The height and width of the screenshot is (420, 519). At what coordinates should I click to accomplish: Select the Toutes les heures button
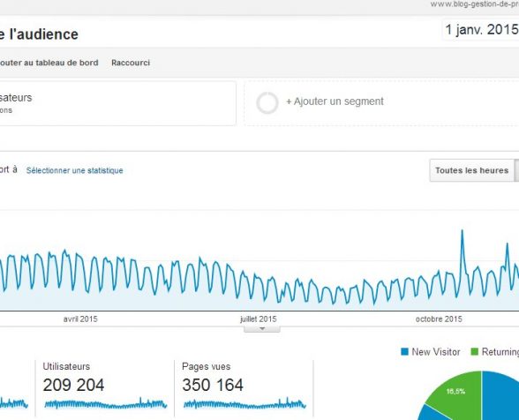coord(471,170)
